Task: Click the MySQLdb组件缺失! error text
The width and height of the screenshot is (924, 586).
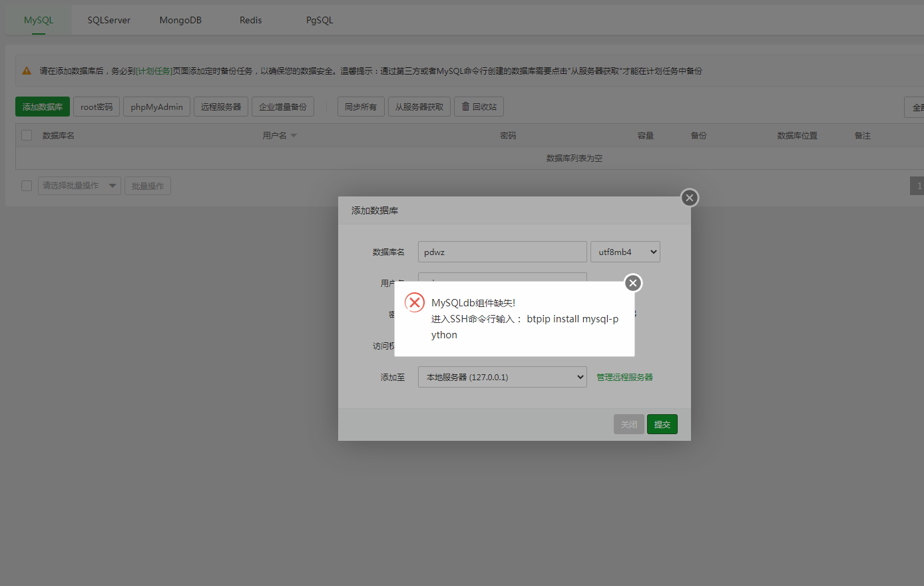Action: (x=473, y=303)
